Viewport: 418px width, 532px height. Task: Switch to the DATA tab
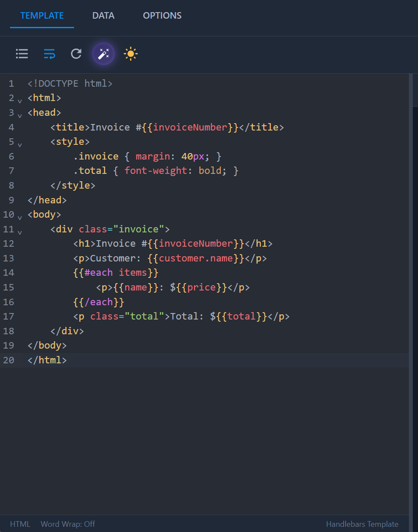point(103,15)
